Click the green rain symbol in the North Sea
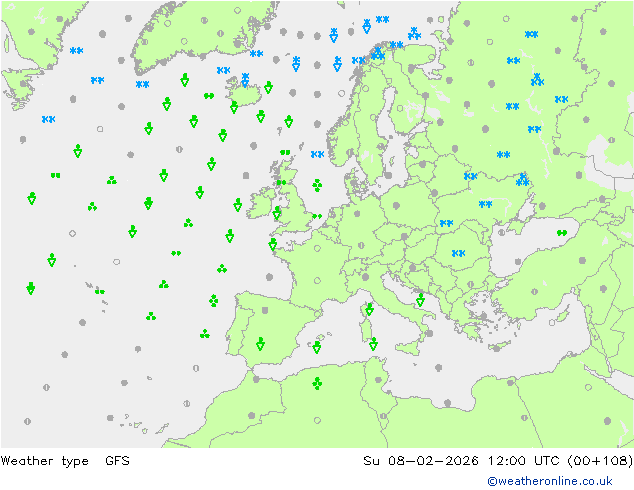This screenshot has height=490, width=634. [317, 185]
